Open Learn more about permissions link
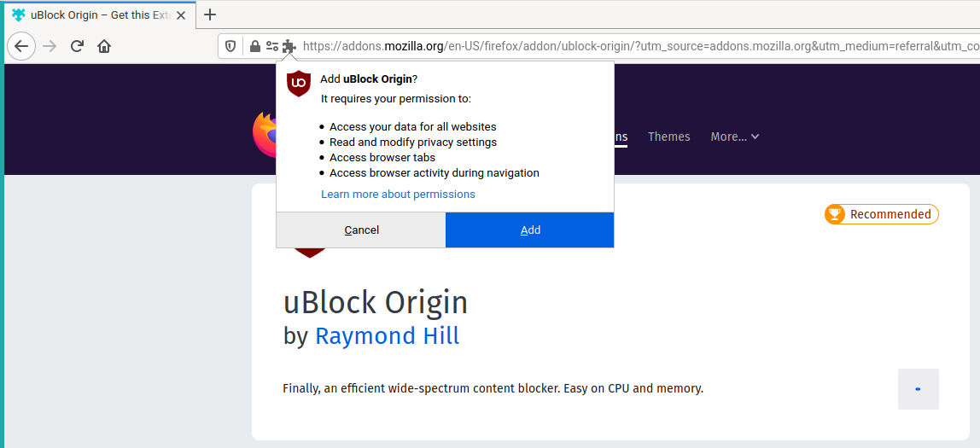The width and height of the screenshot is (980, 448). (398, 195)
